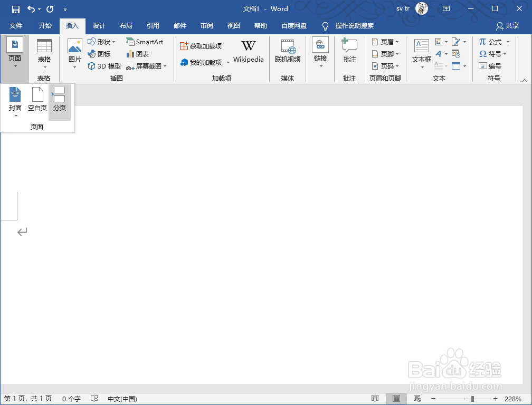Viewport: 532px width, 405px height.
Task: Click the proofing check status icon
Action: (x=94, y=399)
